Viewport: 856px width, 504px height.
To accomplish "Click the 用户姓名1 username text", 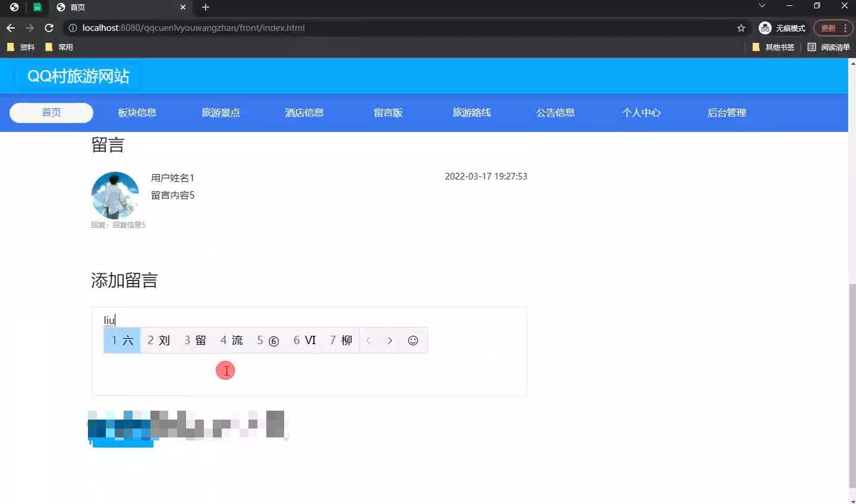I will (x=172, y=178).
